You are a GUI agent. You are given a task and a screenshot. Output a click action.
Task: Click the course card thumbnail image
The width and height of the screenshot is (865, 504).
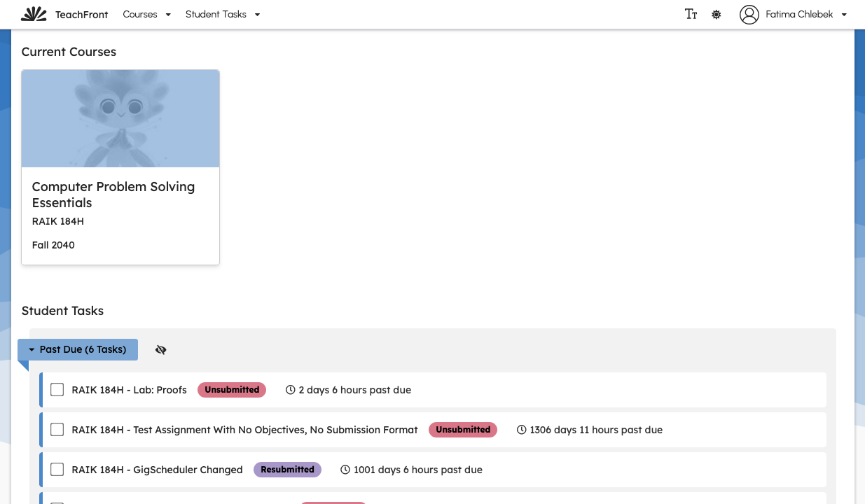(120, 118)
